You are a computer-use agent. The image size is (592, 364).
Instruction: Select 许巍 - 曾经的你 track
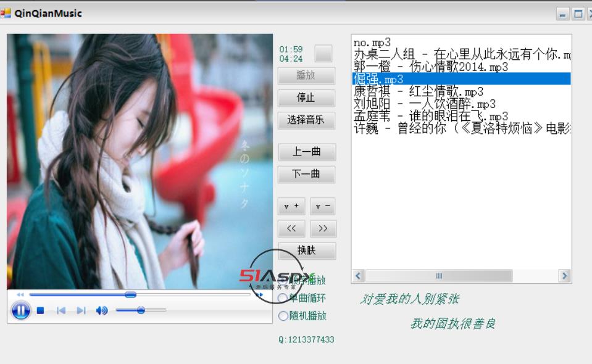point(461,128)
